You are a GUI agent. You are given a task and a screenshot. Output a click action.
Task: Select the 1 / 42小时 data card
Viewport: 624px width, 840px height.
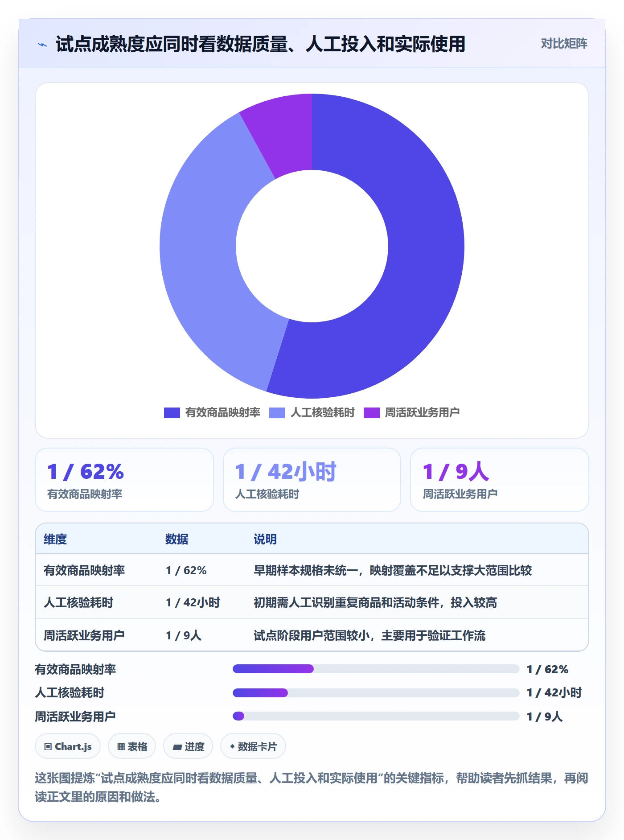click(x=312, y=480)
